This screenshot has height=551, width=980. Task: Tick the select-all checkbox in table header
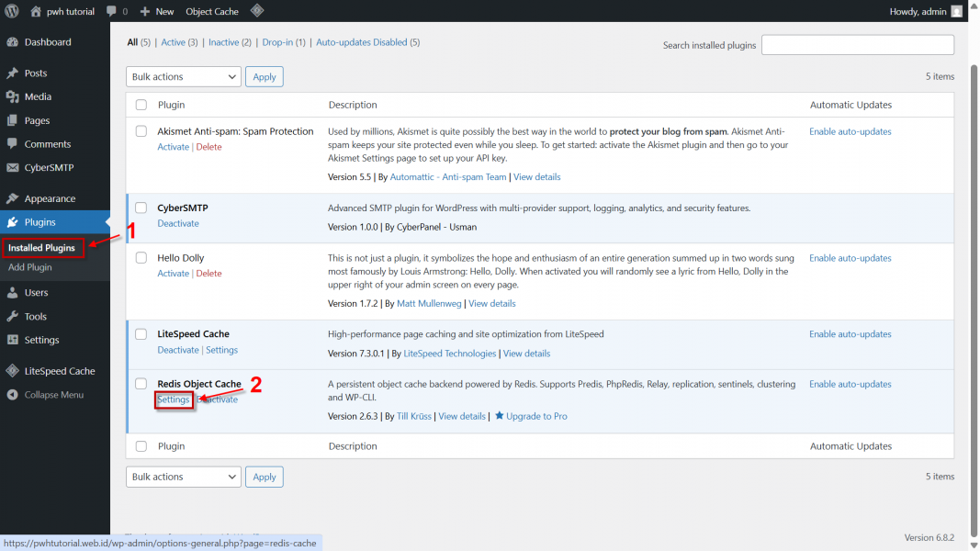pos(141,105)
